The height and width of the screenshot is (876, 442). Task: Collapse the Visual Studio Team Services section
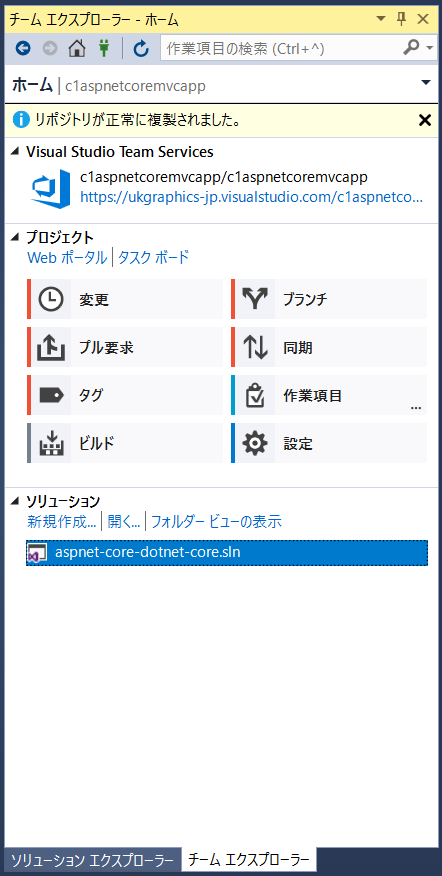[16, 151]
